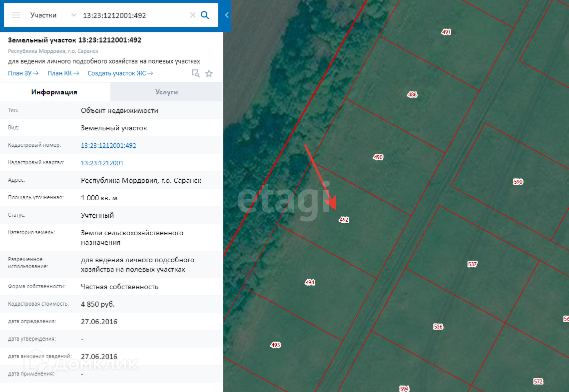The height and width of the screenshot is (392, 569).
Task: Click дата внесения сведений value 27.06.2016
Action: [99, 357]
